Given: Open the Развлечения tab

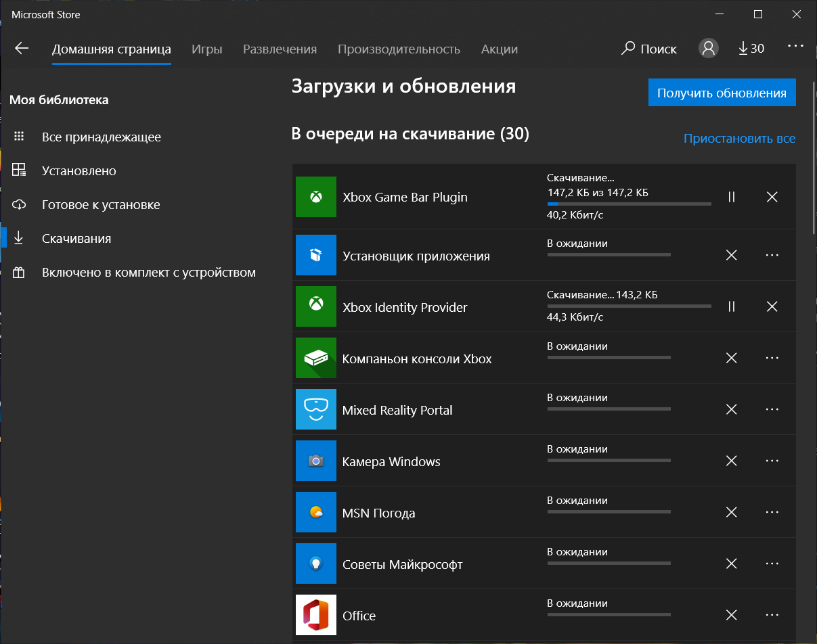Looking at the screenshot, I should [280, 49].
